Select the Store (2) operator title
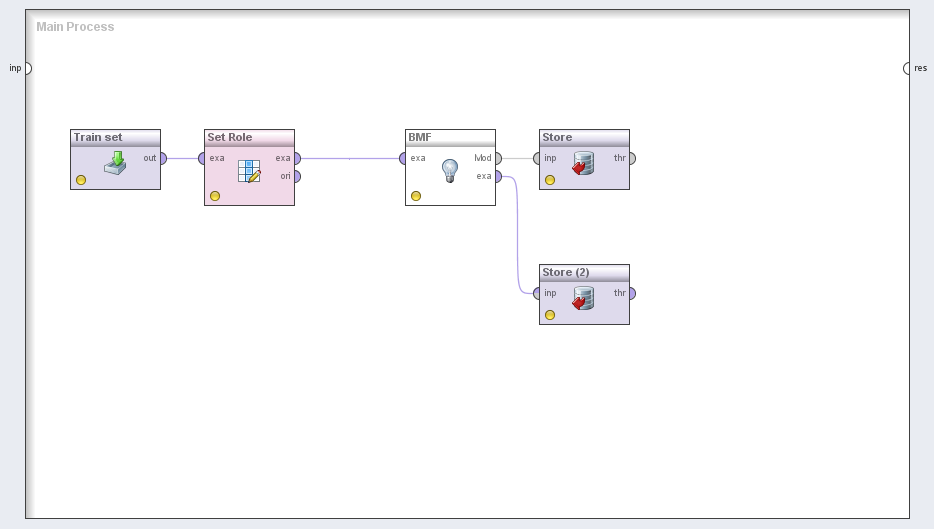The height and width of the screenshot is (529, 934). [x=566, y=272]
